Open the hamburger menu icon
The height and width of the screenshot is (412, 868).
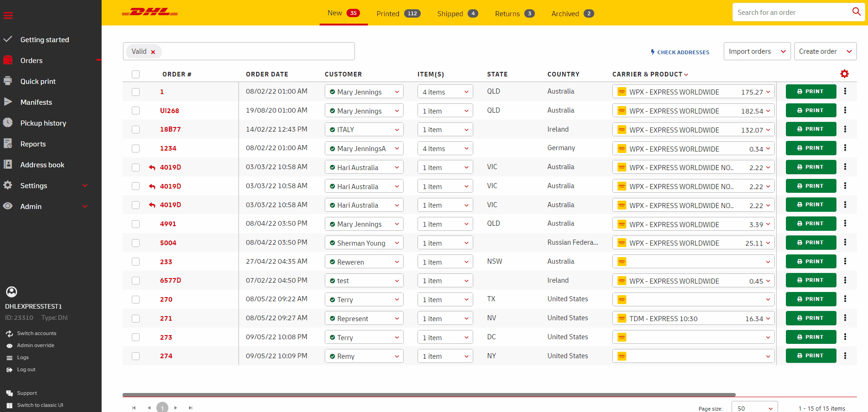point(8,15)
